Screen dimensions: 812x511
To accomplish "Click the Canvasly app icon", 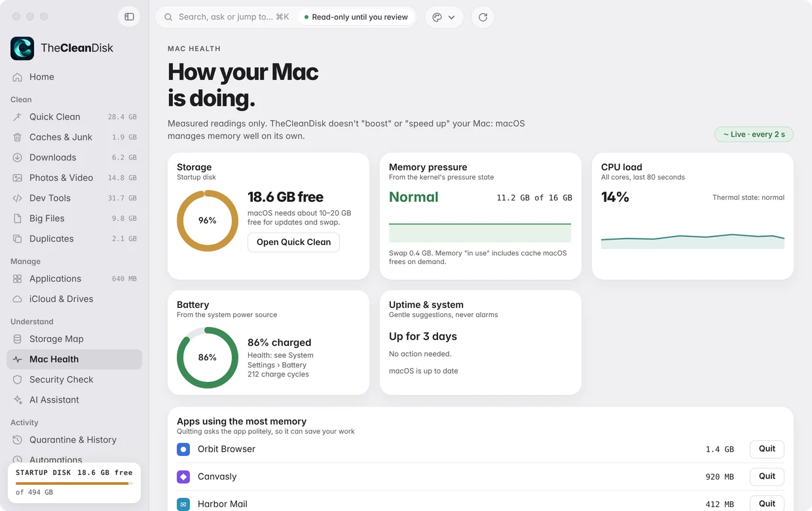I will (183, 477).
